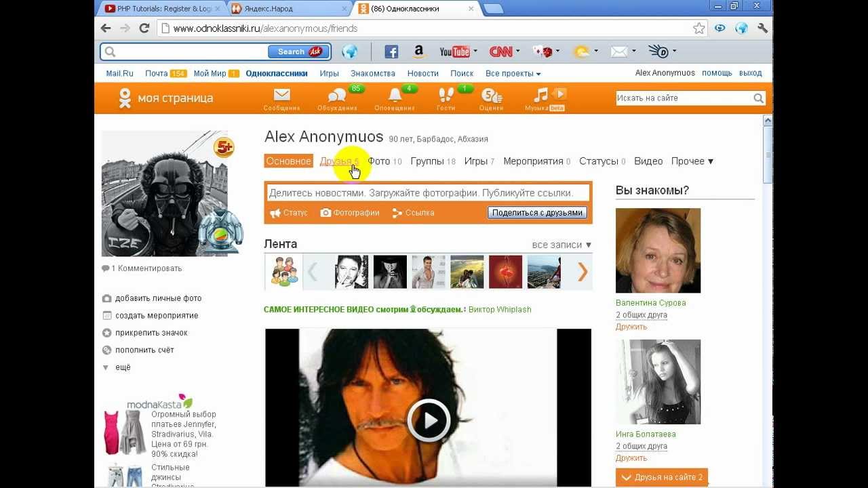
Task: Open the Музыка music note icon
Action: pyautogui.click(x=541, y=95)
